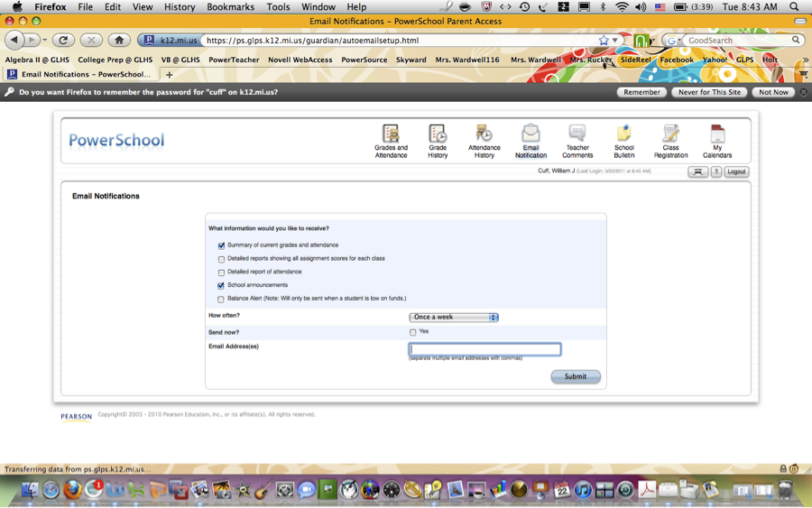Viewport: 812px width, 508px height.
Task: Submit the email notification form
Action: (576, 376)
